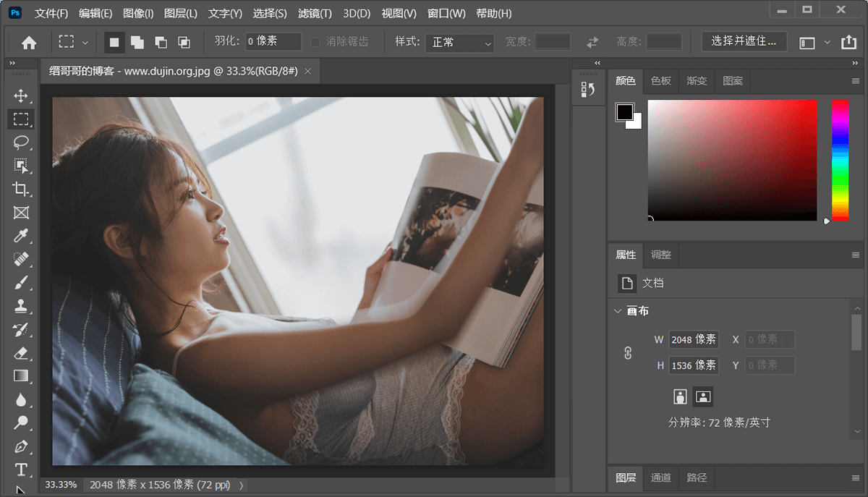The image size is (868, 497).
Task: Click the 选择并遮住 button
Action: 744,41
